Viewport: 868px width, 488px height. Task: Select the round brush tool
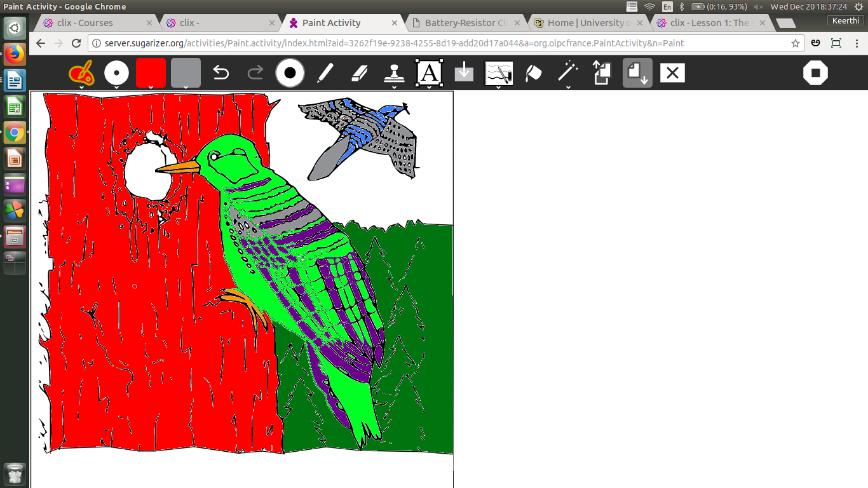pyautogui.click(x=290, y=73)
